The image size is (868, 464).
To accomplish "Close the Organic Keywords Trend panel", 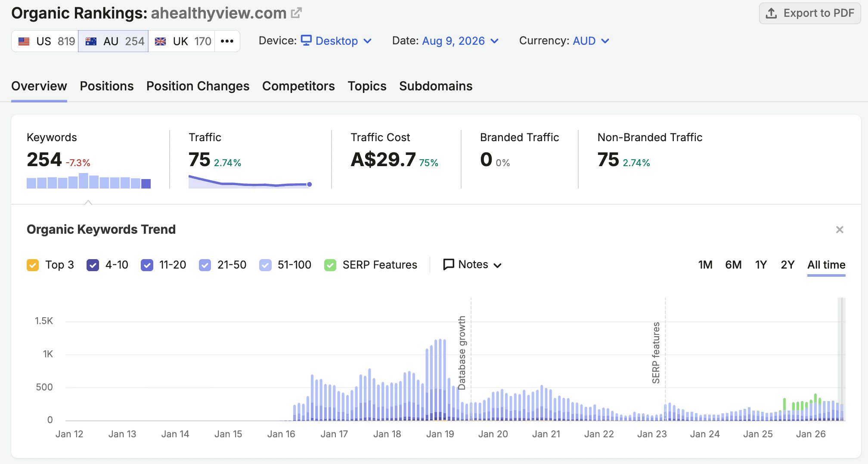I will 840,229.
